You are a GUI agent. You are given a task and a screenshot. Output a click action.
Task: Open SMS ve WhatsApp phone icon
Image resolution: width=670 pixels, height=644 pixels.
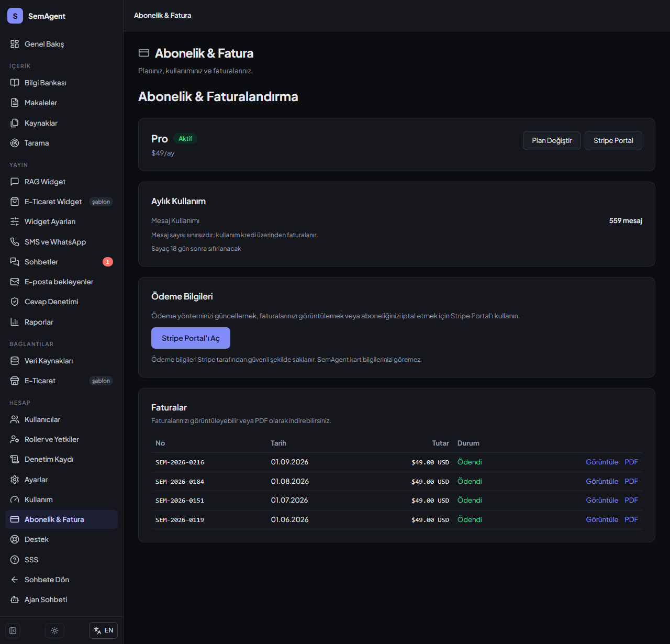[x=15, y=242]
